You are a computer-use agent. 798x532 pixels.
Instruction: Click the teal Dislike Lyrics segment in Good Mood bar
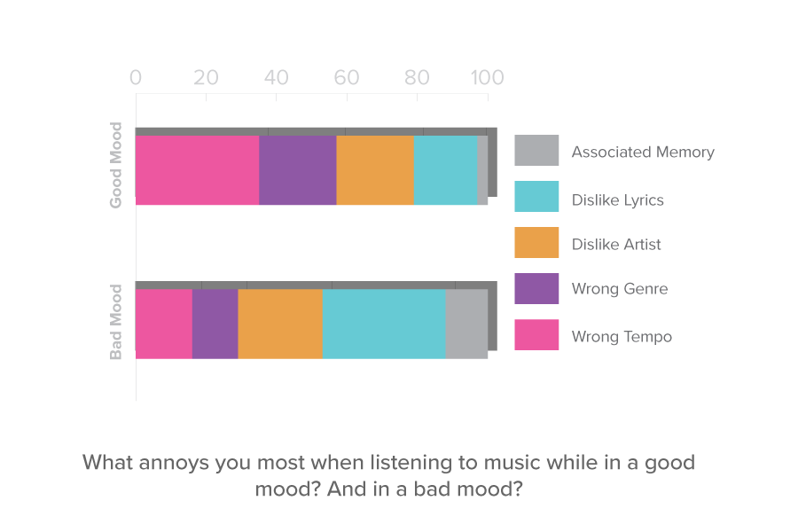coord(445,170)
